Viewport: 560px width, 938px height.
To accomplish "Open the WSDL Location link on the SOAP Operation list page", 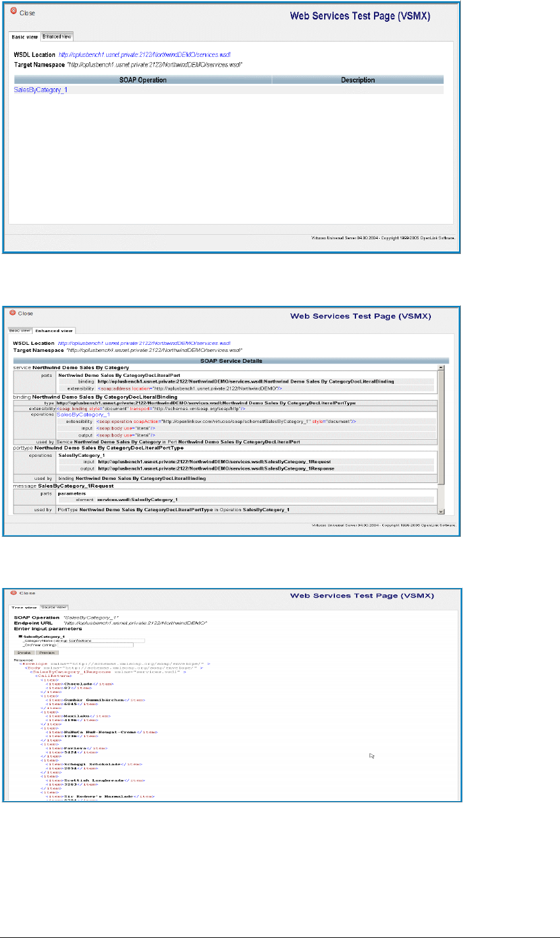I will pyautogui.click(x=144, y=55).
